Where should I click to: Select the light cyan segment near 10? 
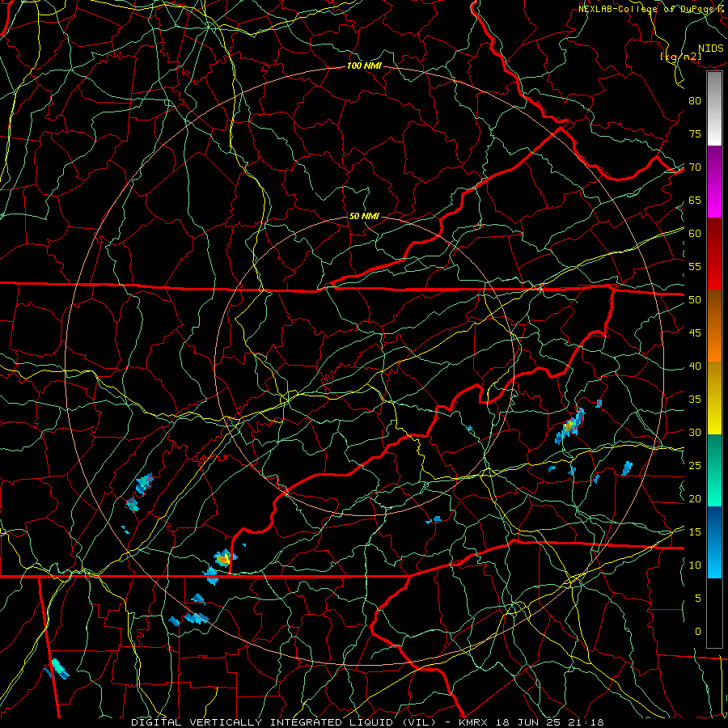714,561
